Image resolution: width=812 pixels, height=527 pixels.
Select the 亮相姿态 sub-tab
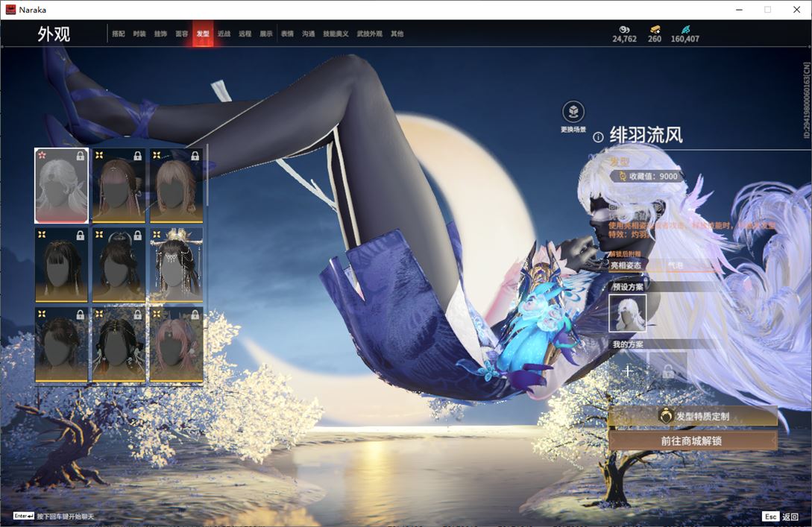tap(626, 265)
